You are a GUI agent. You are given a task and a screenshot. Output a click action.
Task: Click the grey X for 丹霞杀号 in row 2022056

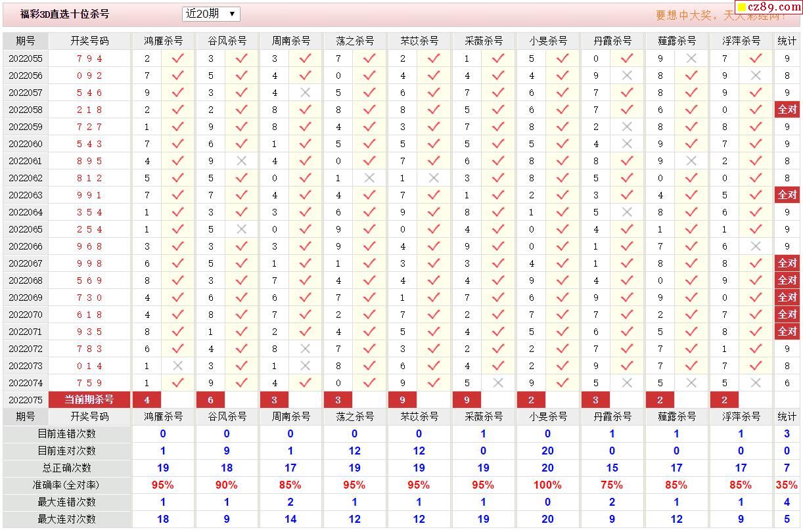tap(627, 76)
